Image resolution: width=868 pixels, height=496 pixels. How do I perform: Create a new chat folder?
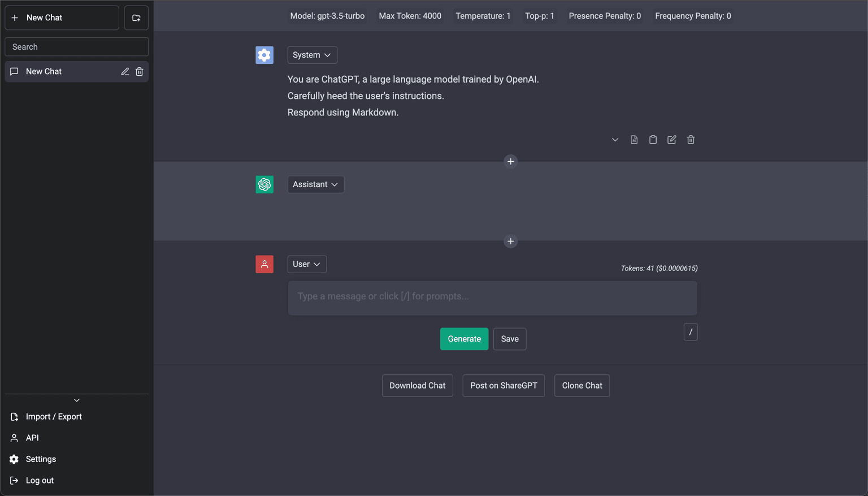pos(136,18)
